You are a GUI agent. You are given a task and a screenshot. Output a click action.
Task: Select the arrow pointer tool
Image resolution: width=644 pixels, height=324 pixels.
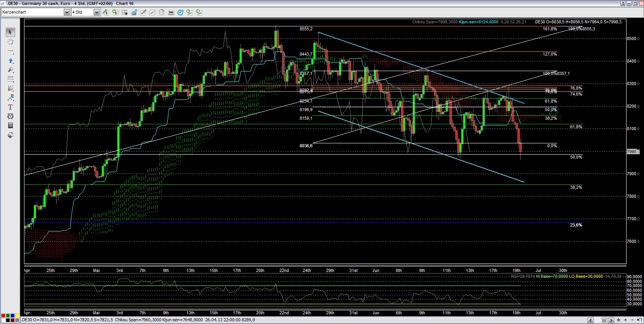tap(10, 32)
